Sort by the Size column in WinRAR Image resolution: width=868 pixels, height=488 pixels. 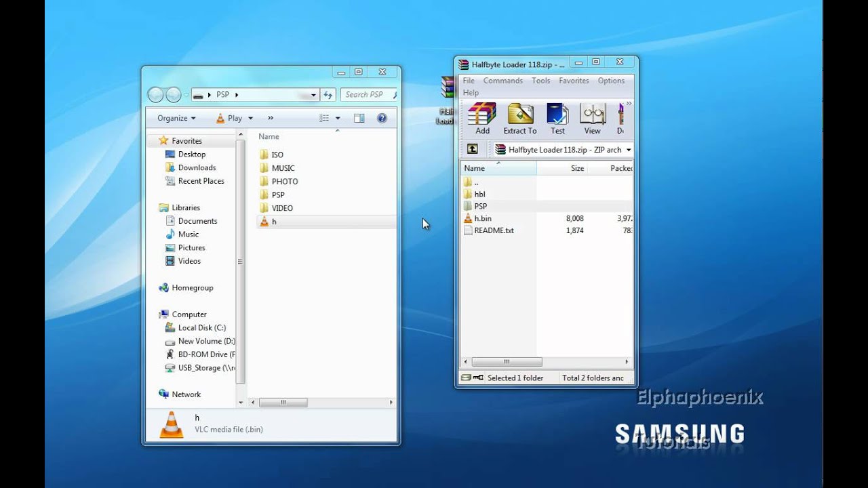click(x=561, y=168)
